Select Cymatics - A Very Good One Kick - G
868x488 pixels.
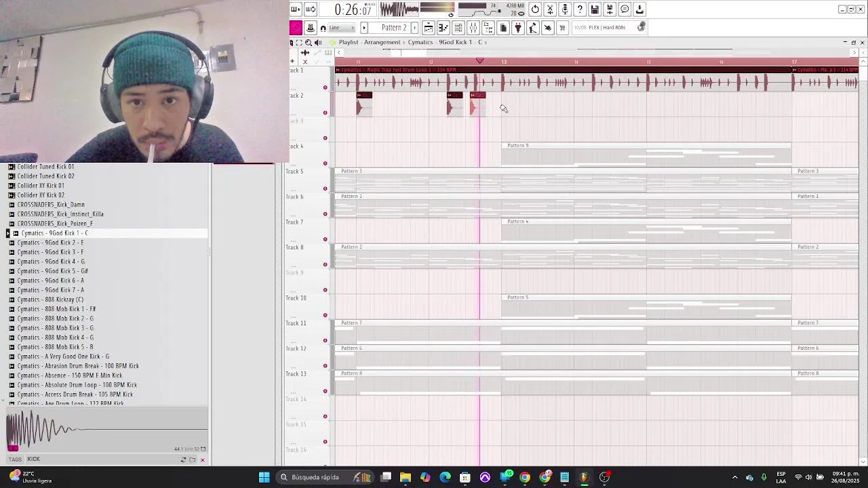click(x=63, y=357)
